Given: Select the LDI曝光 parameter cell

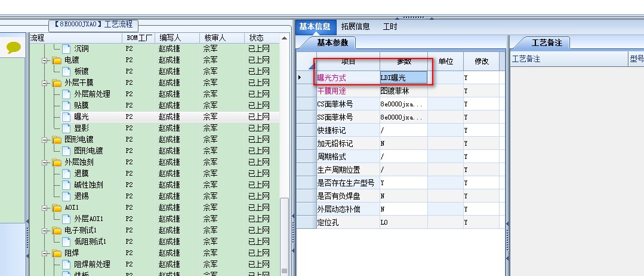Looking at the screenshot, I should (403, 77).
